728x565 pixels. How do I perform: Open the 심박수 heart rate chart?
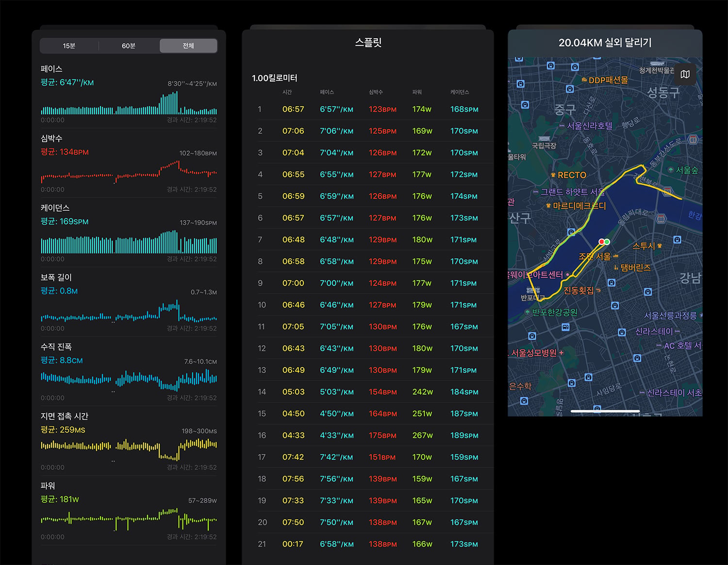click(x=129, y=164)
